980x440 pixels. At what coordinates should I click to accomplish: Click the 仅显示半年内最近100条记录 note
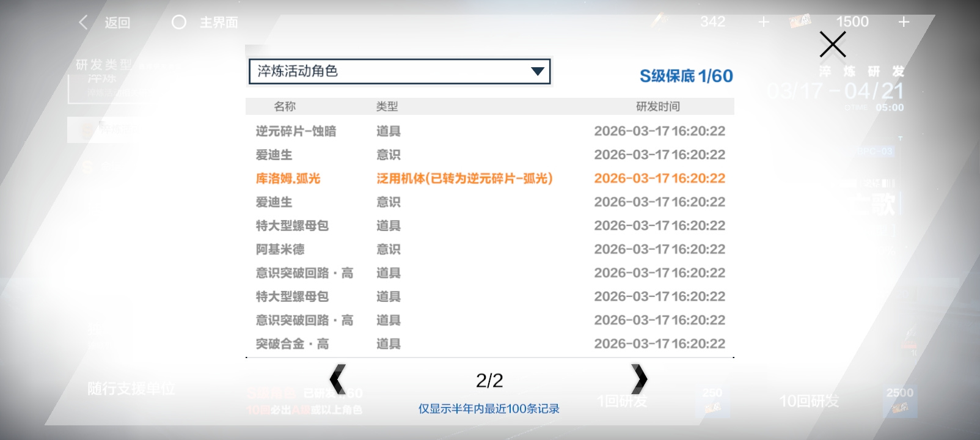tap(489, 409)
